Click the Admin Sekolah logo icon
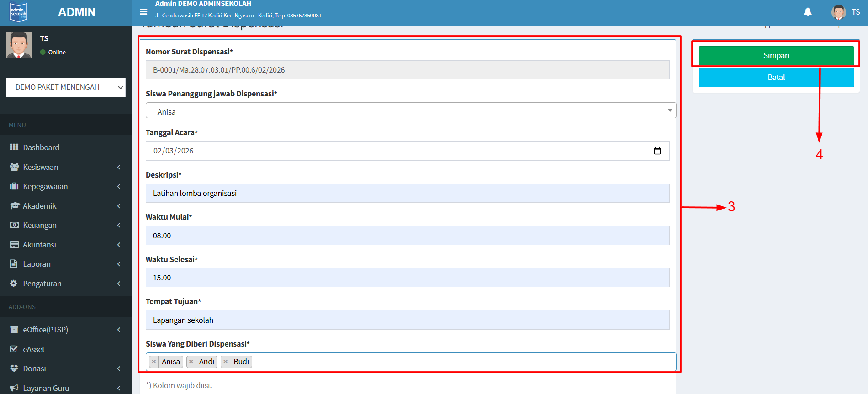Image resolution: width=868 pixels, height=394 pixels. pos(19,12)
